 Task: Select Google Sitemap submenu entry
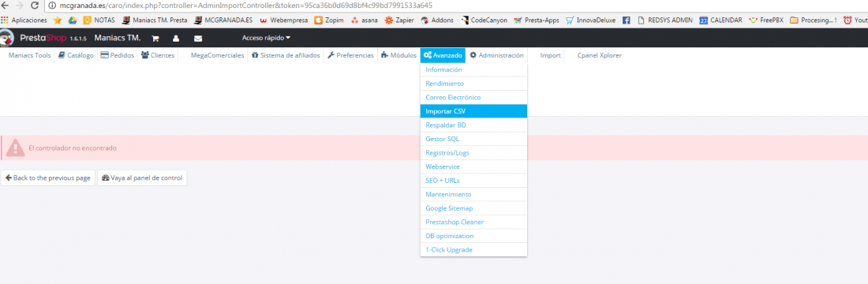474,208
